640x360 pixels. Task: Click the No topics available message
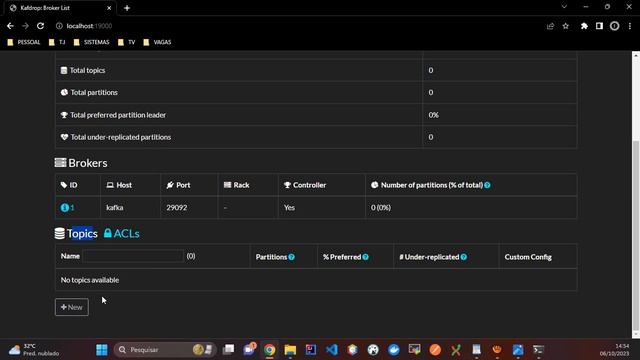pos(90,280)
